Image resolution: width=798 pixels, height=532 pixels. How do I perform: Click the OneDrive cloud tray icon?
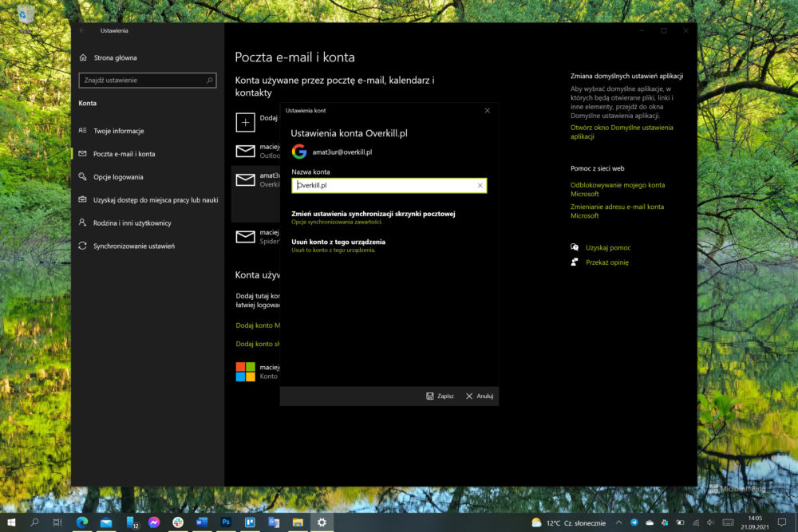650,522
